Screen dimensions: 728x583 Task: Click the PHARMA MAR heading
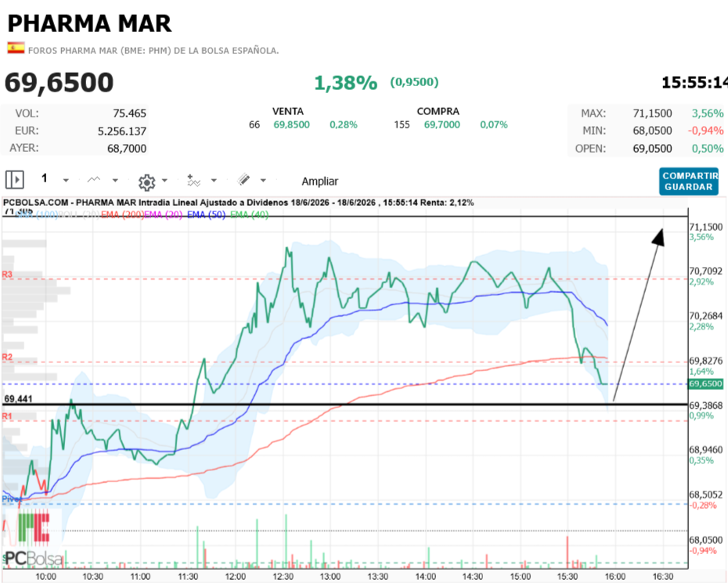[x=89, y=23]
